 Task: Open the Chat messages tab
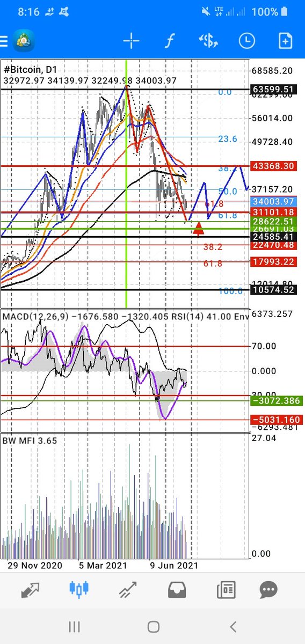click(x=268, y=590)
